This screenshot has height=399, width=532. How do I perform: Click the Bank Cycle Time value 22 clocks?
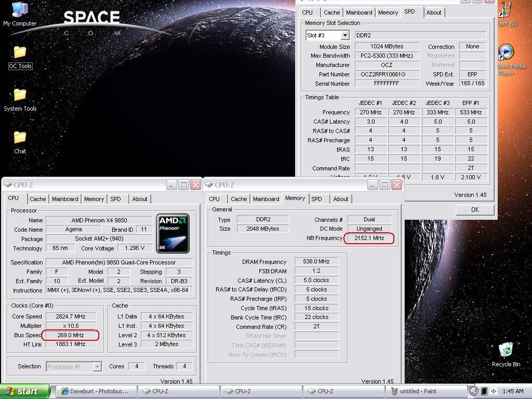tap(316, 317)
